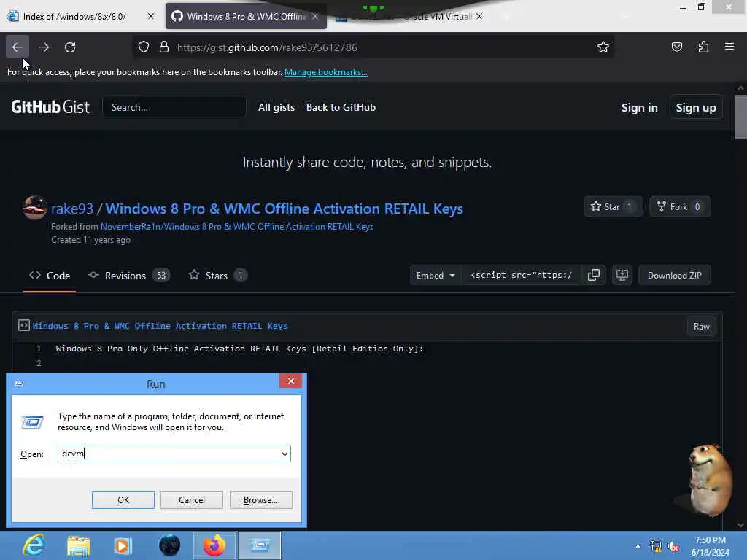Click Browse... in the Run dialog
This screenshot has height=560, width=747.
260,500
